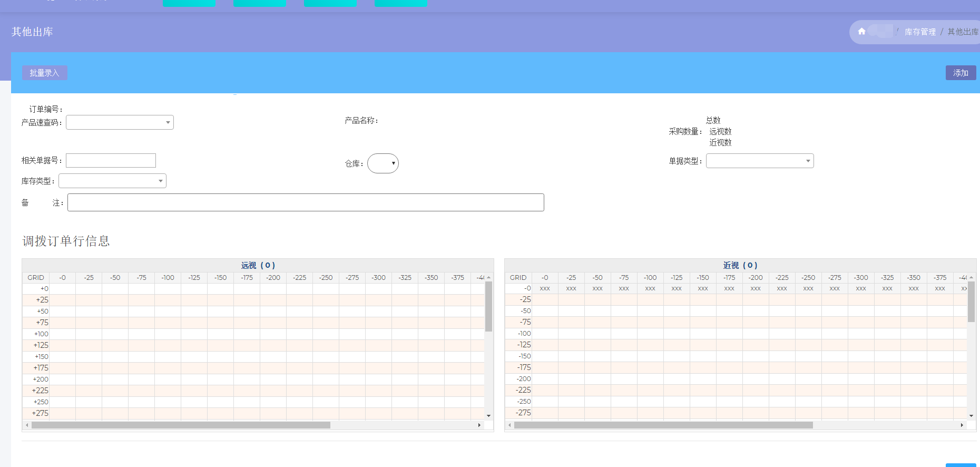Select 远视 grid cell at +25 row, -50 column
The height and width of the screenshot is (467, 980).
pos(115,300)
